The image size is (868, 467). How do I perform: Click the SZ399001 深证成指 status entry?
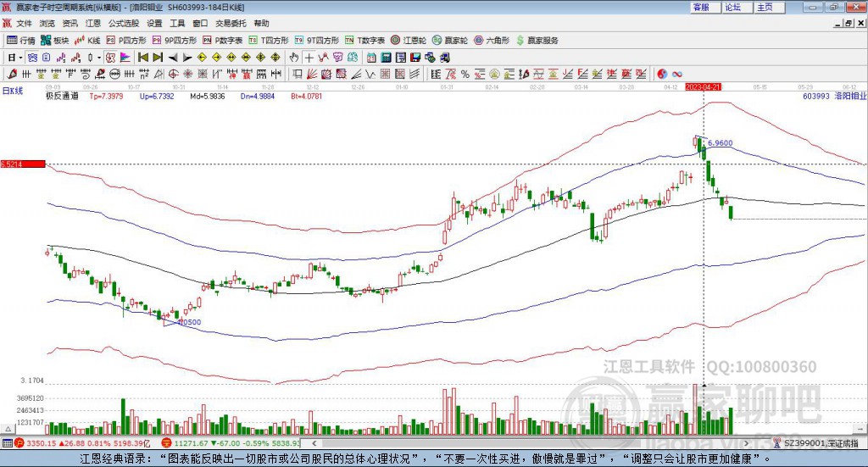[x=816, y=443]
